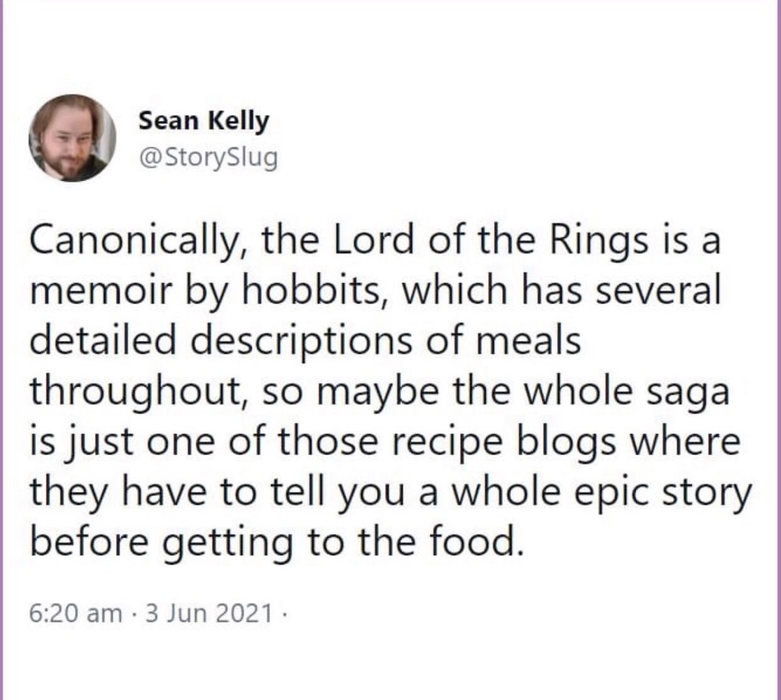Open the @StorySlug handle link
The height and width of the screenshot is (700, 781).
click(x=208, y=157)
